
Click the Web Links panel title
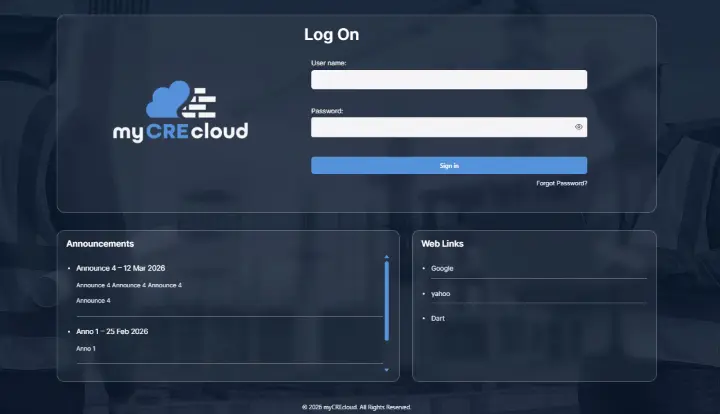[x=442, y=244]
